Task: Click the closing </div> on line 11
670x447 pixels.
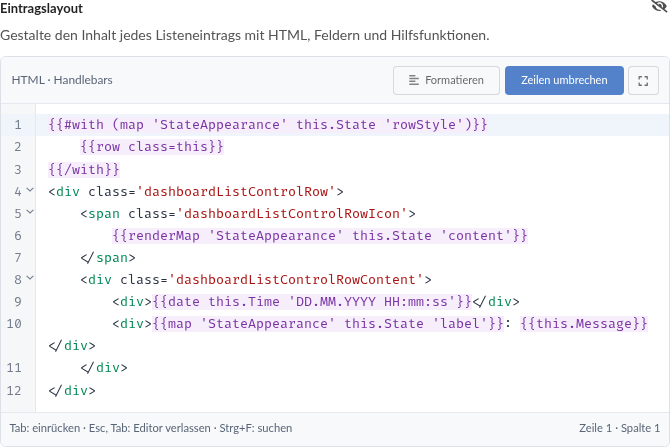Action: click(104, 368)
